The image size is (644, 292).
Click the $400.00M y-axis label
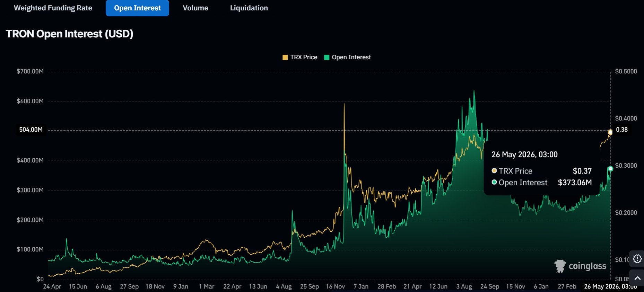[x=30, y=160]
